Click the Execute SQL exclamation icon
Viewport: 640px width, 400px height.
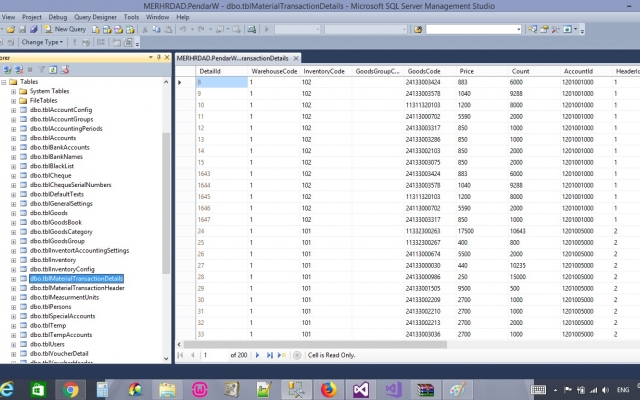tap(74, 42)
